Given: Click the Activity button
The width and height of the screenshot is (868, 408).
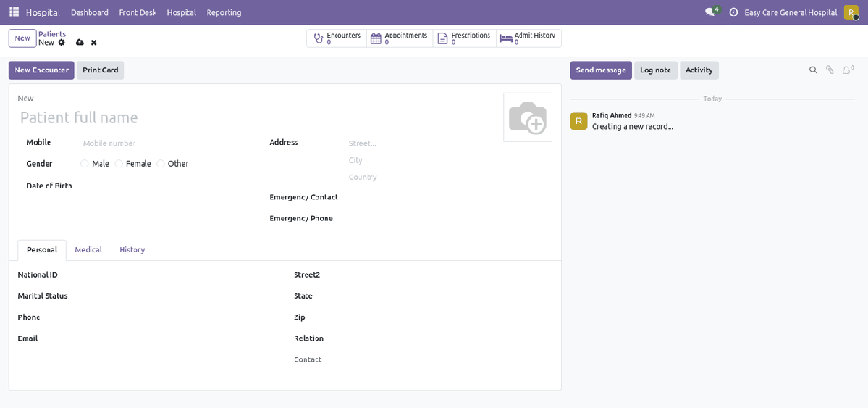Looking at the screenshot, I should [x=699, y=70].
